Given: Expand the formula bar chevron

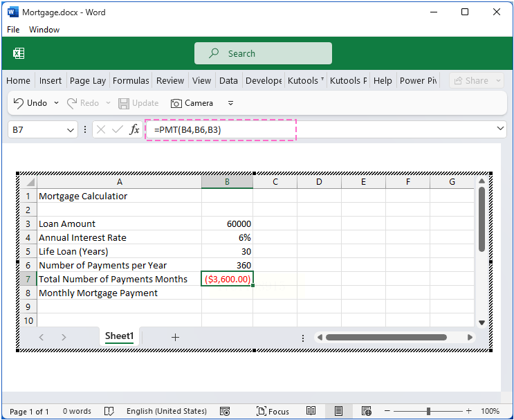Looking at the screenshot, I should click(x=501, y=129).
